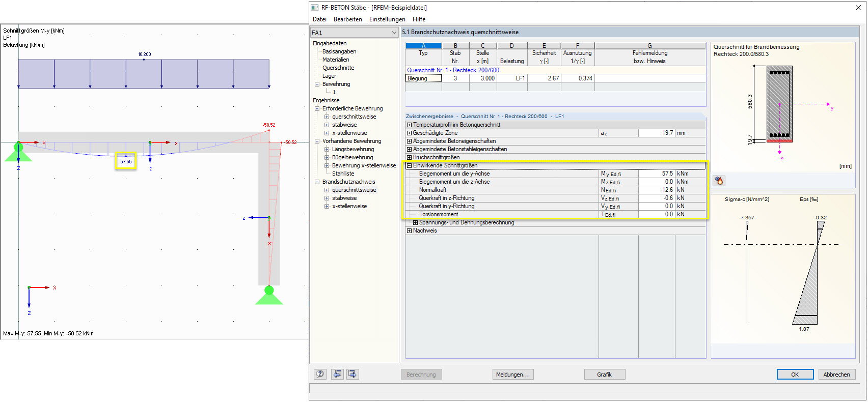868x402 pixels.
Task: Select the Biegung cell in results table
Action: (x=423, y=78)
